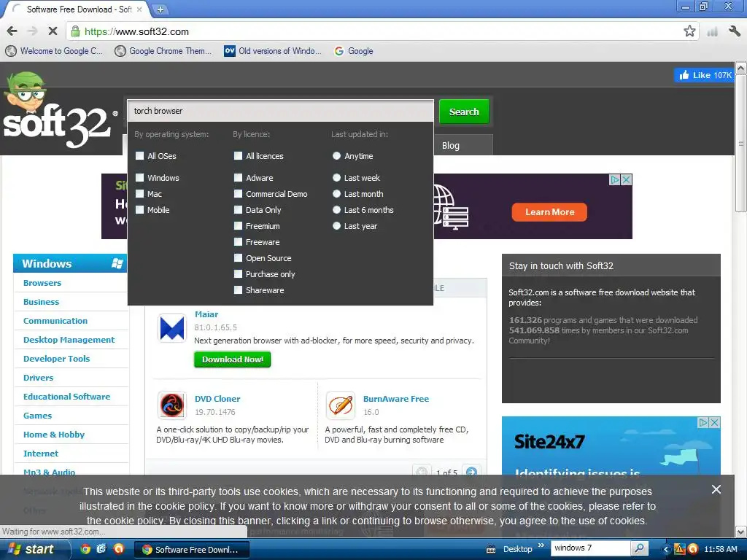This screenshot has height=560, width=747.
Task: Open the Google bookmark
Action: 354,51
